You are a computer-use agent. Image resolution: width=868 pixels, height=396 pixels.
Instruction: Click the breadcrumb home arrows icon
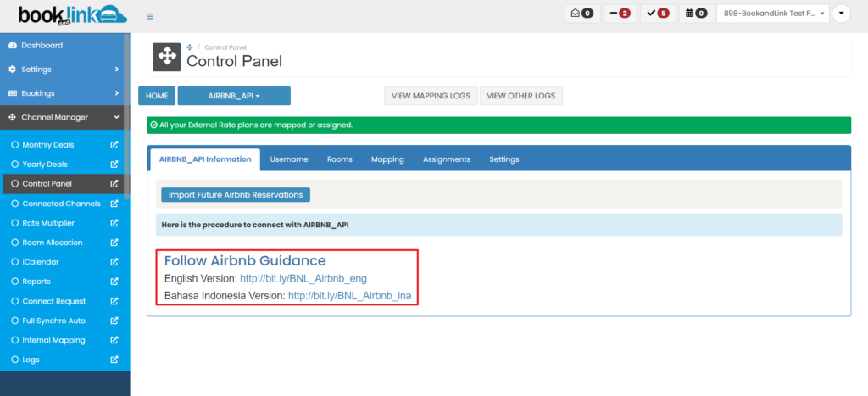pyautogui.click(x=190, y=47)
